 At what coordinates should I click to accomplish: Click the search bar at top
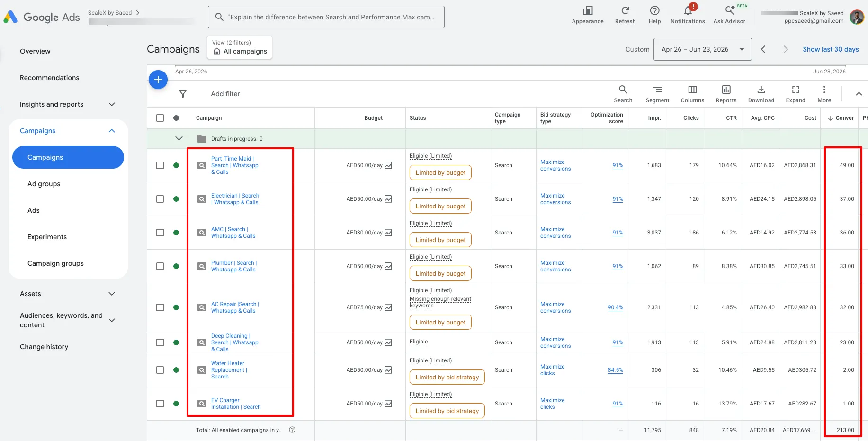click(x=326, y=17)
